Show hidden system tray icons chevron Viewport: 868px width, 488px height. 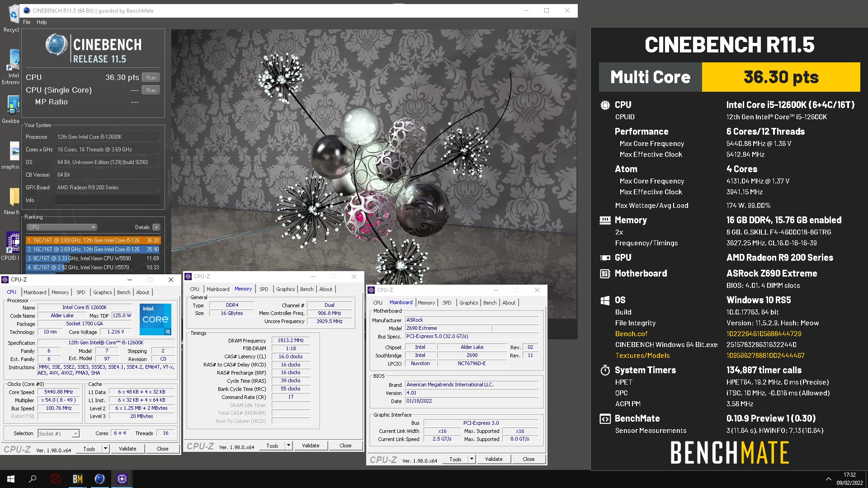click(x=828, y=479)
